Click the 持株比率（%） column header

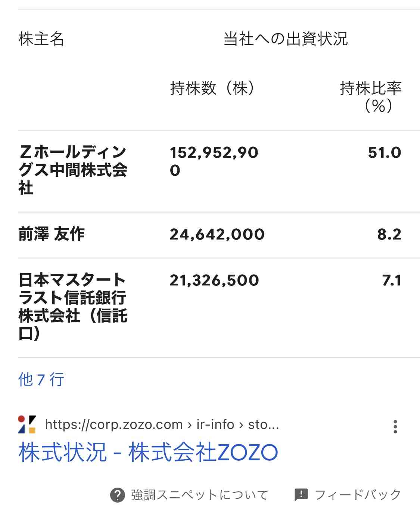tap(371, 97)
